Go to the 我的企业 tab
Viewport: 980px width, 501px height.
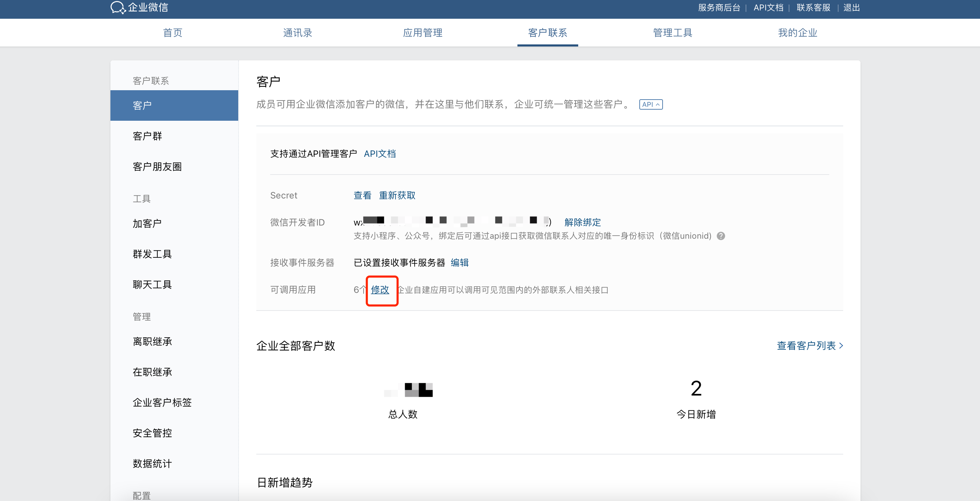point(797,33)
